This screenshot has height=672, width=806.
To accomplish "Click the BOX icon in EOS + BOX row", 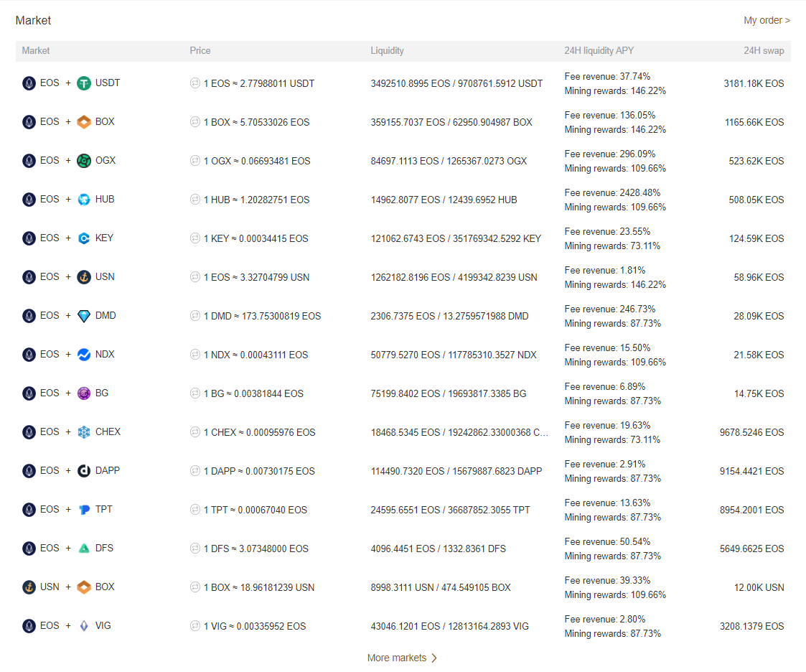I will point(84,122).
